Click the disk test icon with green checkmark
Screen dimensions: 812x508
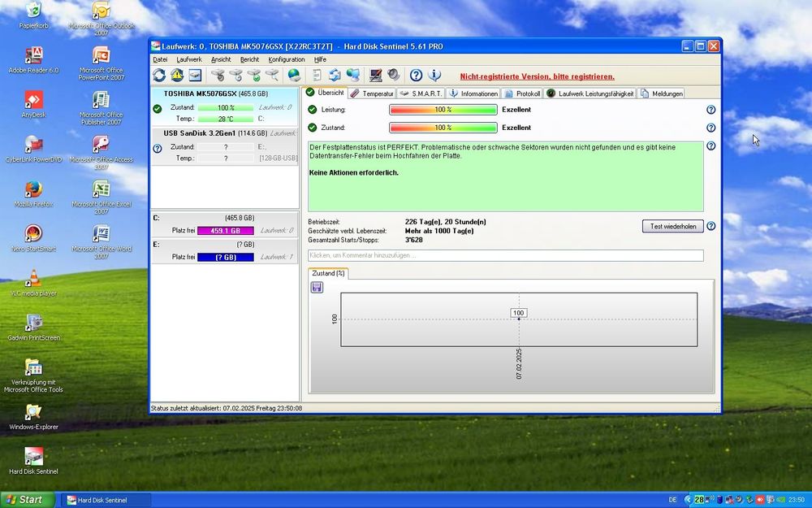tap(254, 76)
